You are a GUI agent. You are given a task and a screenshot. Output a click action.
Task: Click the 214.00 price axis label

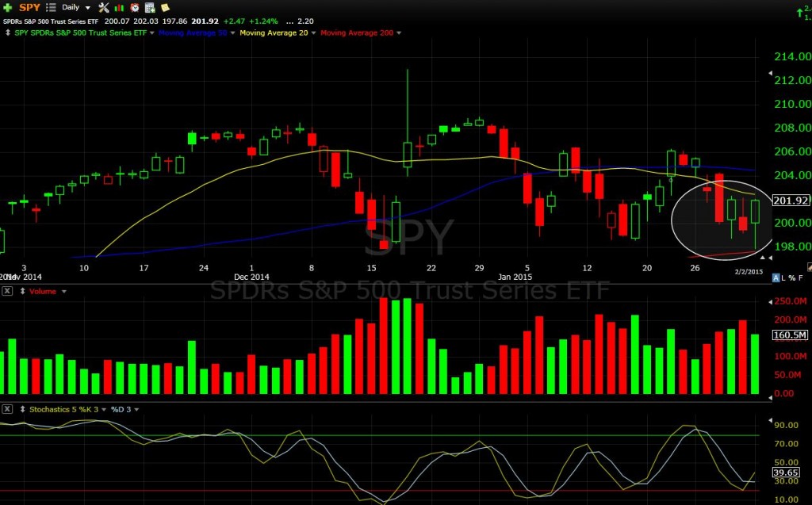point(792,56)
